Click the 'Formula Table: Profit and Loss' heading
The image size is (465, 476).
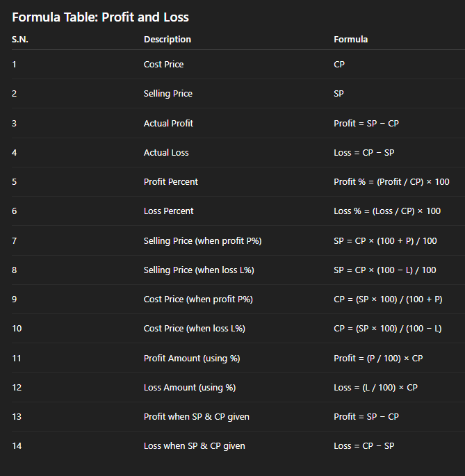[100, 17]
